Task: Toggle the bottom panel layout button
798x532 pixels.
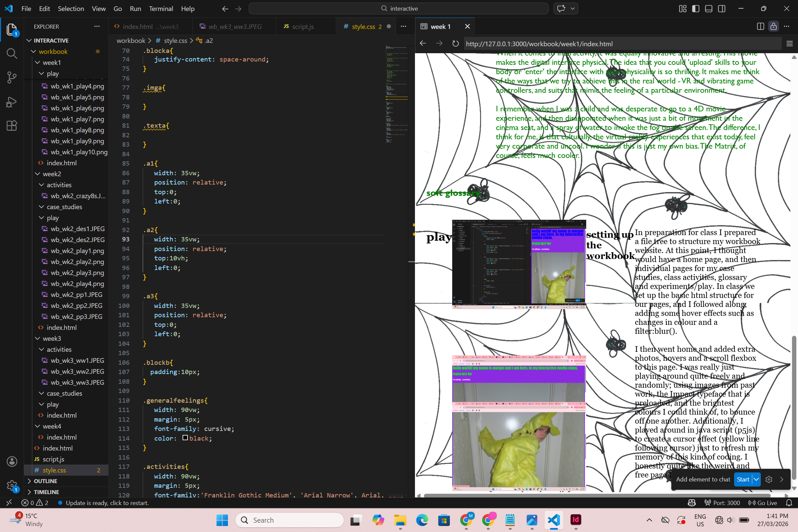Action: [x=709, y=9]
